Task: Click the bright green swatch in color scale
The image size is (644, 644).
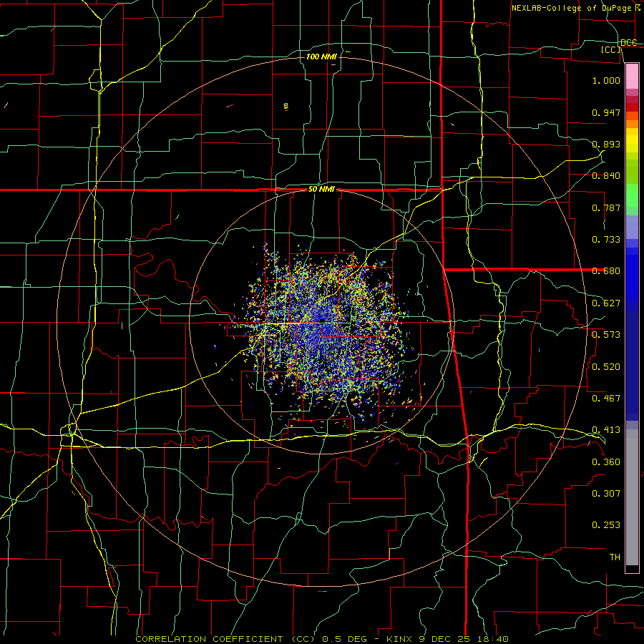Action: click(x=632, y=195)
